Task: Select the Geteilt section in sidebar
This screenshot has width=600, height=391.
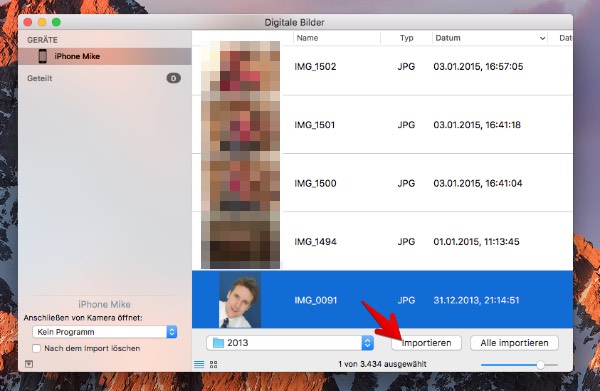Action: point(40,78)
